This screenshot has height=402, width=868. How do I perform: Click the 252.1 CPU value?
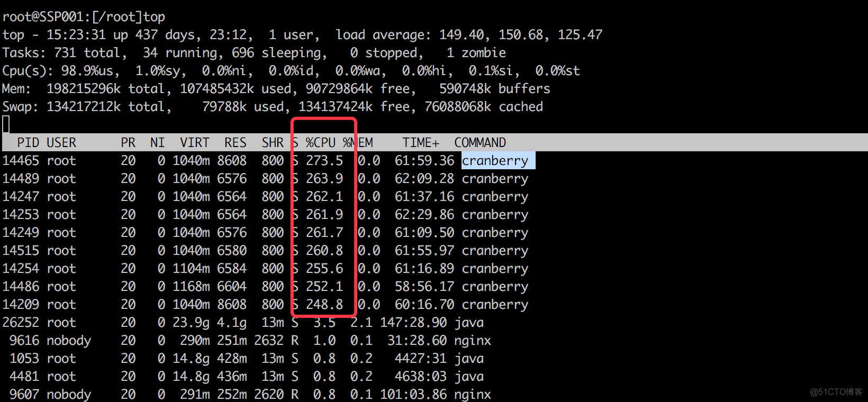click(x=324, y=287)
